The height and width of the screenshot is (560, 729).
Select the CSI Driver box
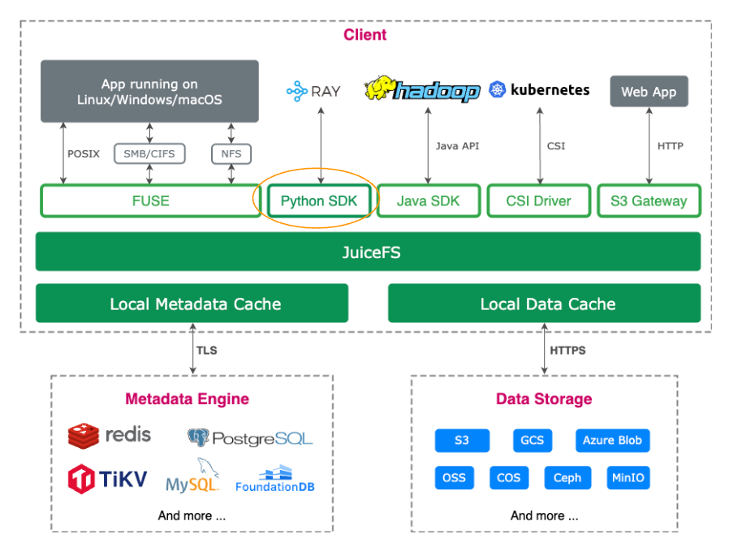pos(538,200)
